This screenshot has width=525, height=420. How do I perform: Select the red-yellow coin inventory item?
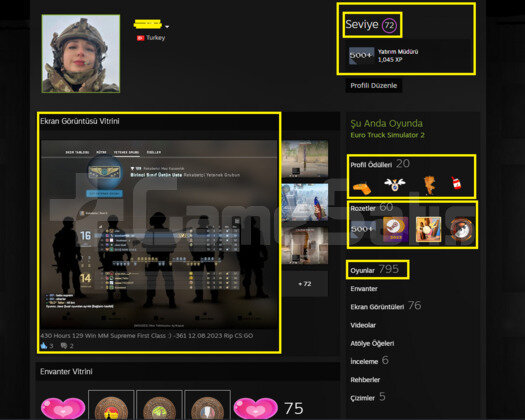pos(111,405)
